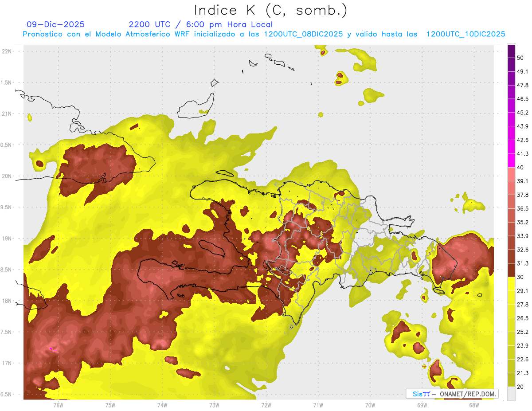The image size is (532, 411).
Task: Click the colorbar label '31.3'
Action: tap(523, 263)
